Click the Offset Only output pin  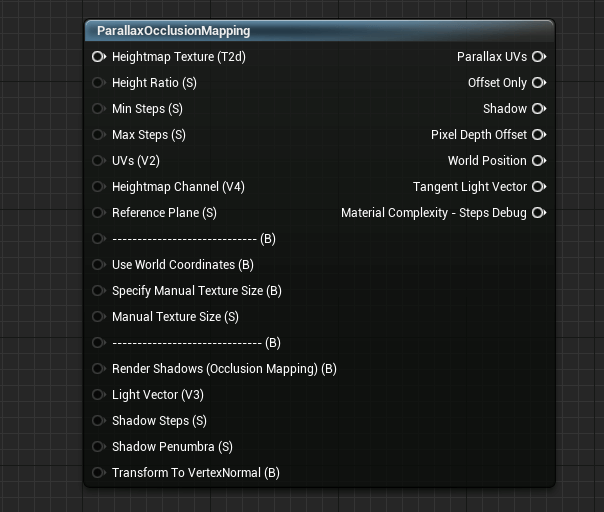[x=538, y=83]
